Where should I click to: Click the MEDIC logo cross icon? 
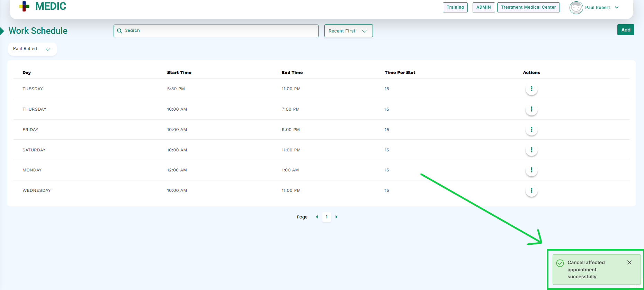(x=24, y=6)
